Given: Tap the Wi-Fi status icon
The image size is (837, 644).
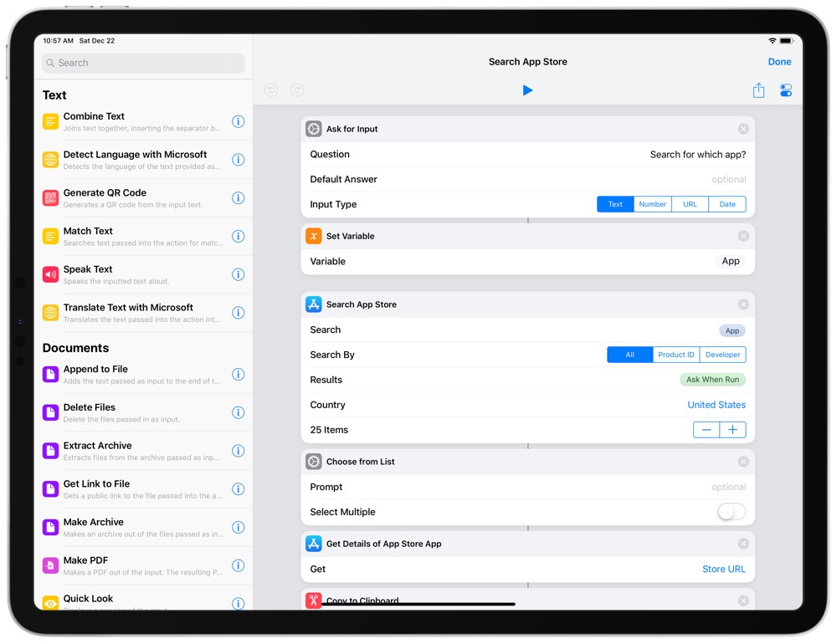Looking at the screenshot, I should [772, 40].
